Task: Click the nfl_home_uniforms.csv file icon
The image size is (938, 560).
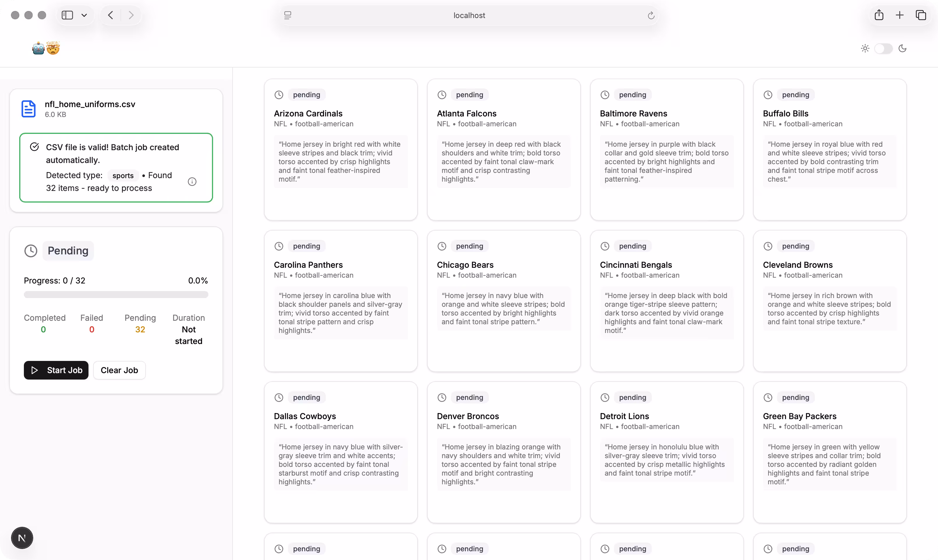Action: coord(28,109)
